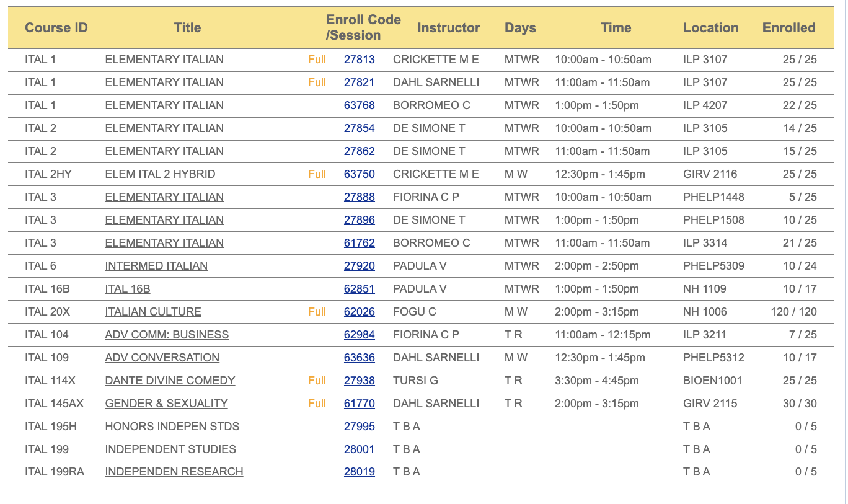Select instructor FOGU C
The height and width of the screenshot is (504, 848).
coord(415,312)
